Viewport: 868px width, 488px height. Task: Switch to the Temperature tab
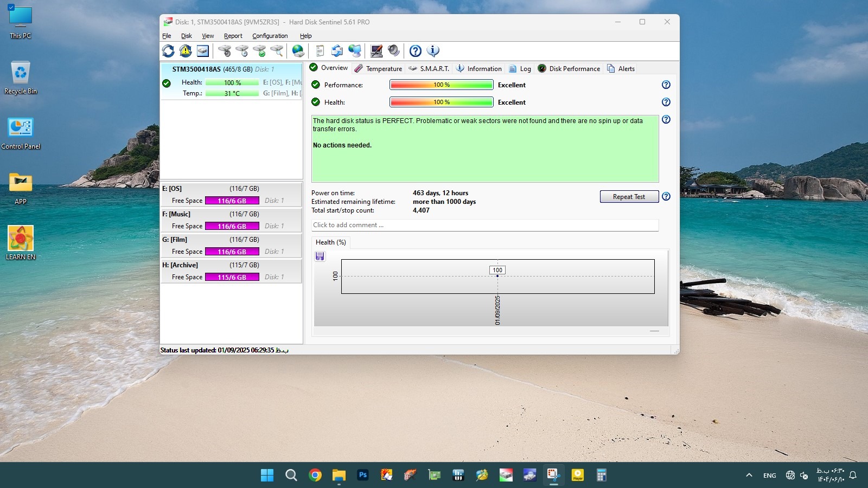point(378,68)
